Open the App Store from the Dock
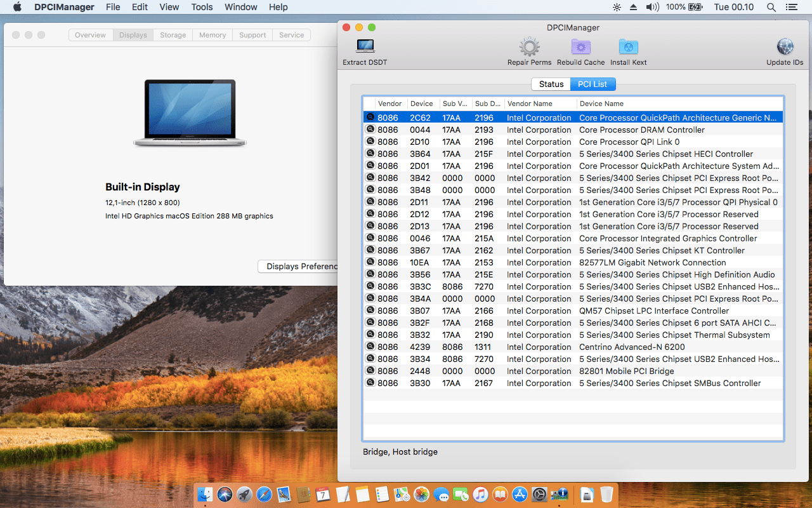812x508 pixels. pyautogui.click(x=520, y=495)
